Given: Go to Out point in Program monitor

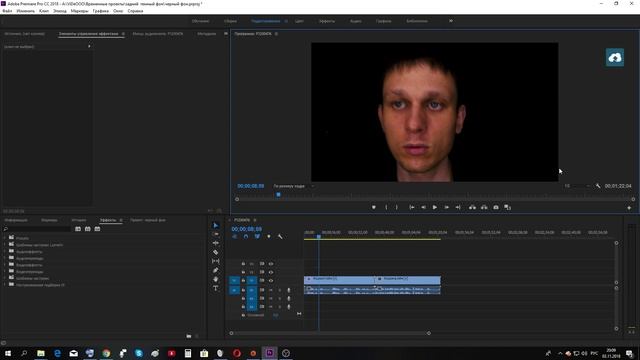Looking at the screenshot, I should point(458,207).
